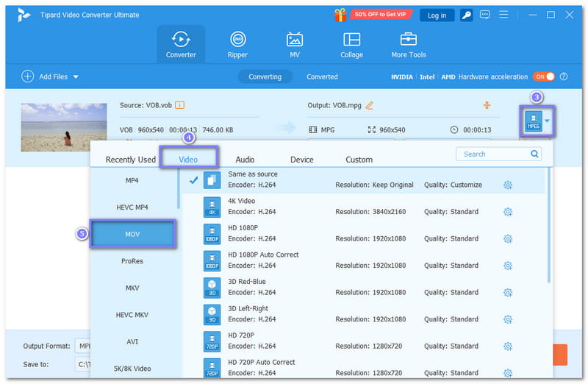This screenshot has height=384, width=588.
Task: Open settings gear for 3D Red-Blue
Action: 508,292
